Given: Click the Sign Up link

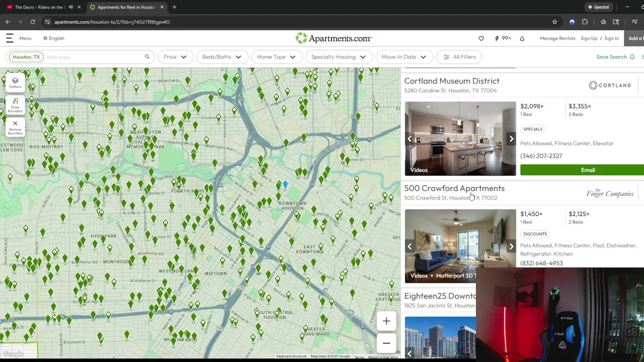Looking at the screenshot, I should click(x=589, y=38).
